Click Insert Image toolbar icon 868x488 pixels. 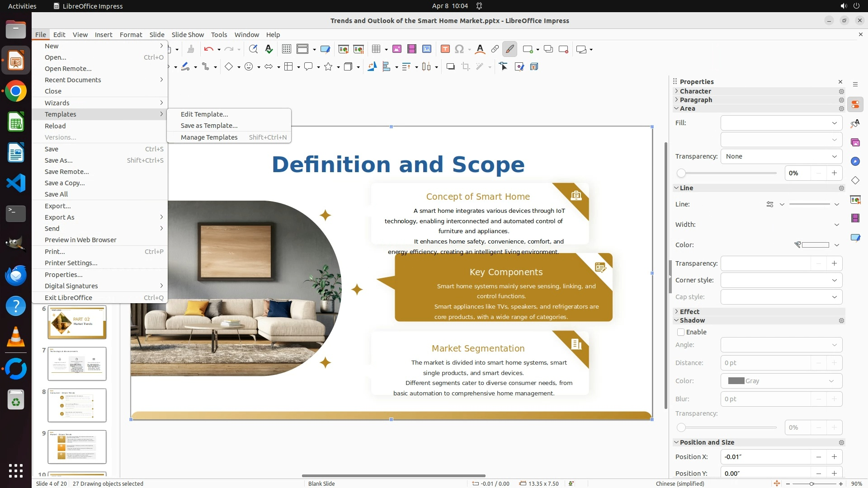coord(396,49)
